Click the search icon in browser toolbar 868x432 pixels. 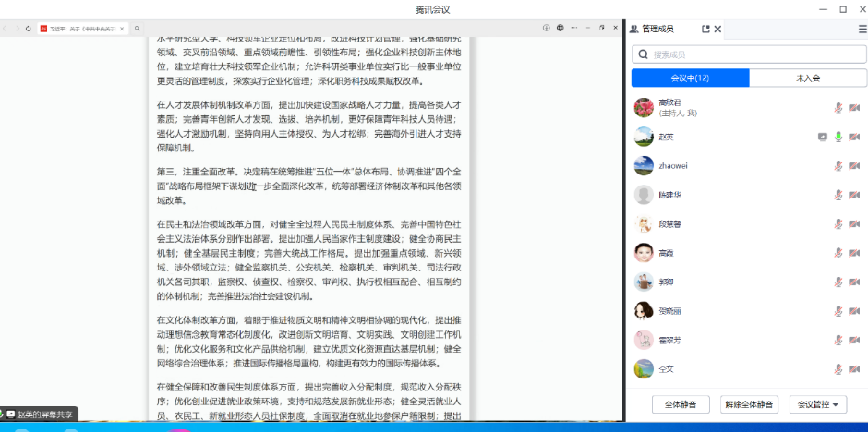click(138, 29)
